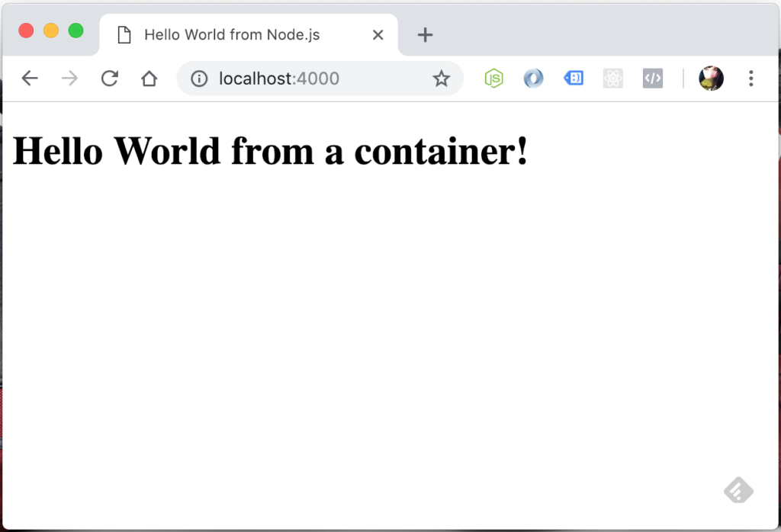This screenshot has width=781, height=532.
Task: Bookmark this page with the star
Action: [x=441, y=79]
